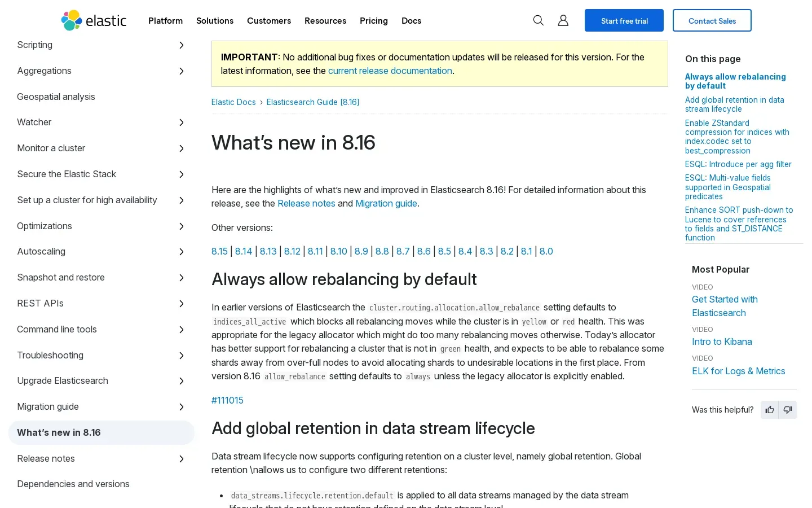The height and width of the screenshot is (508, 812).
Task: Open Elasticsearch Guide [8.16] breadcrumb
Action: click(313, 102)
